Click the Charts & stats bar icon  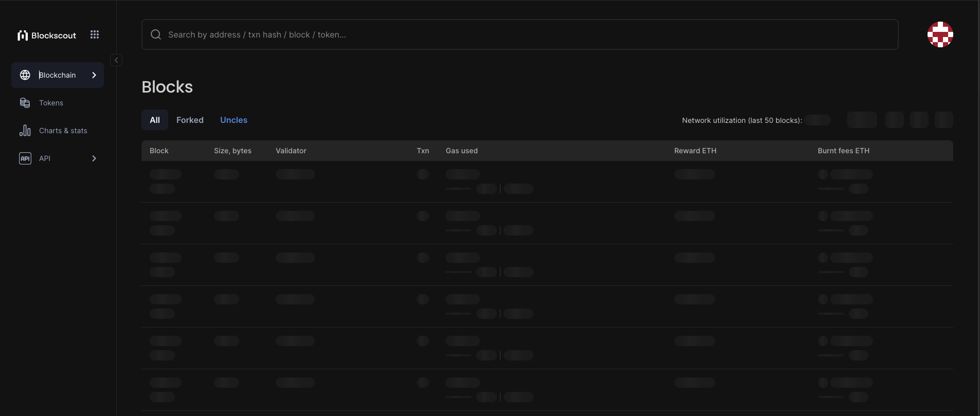coord(25,131)
